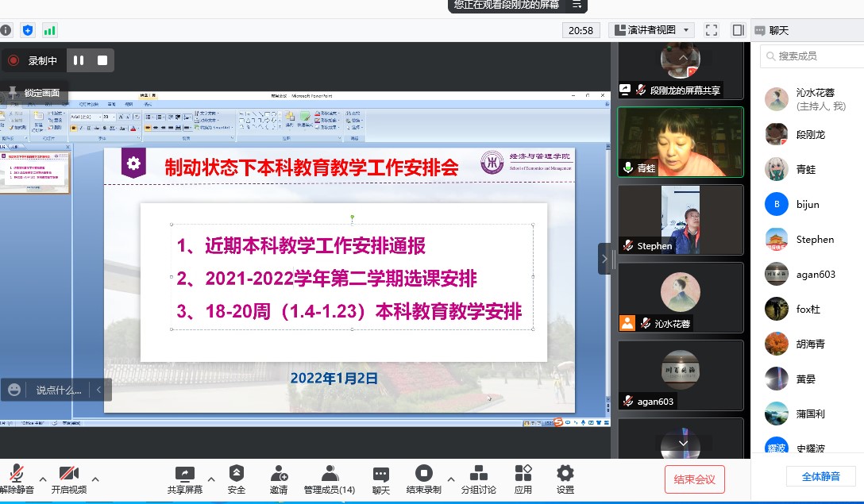This screenshot has height=504, width=864.
Task: Open the Security (安全) shield icon
Action: pos(237,475)
